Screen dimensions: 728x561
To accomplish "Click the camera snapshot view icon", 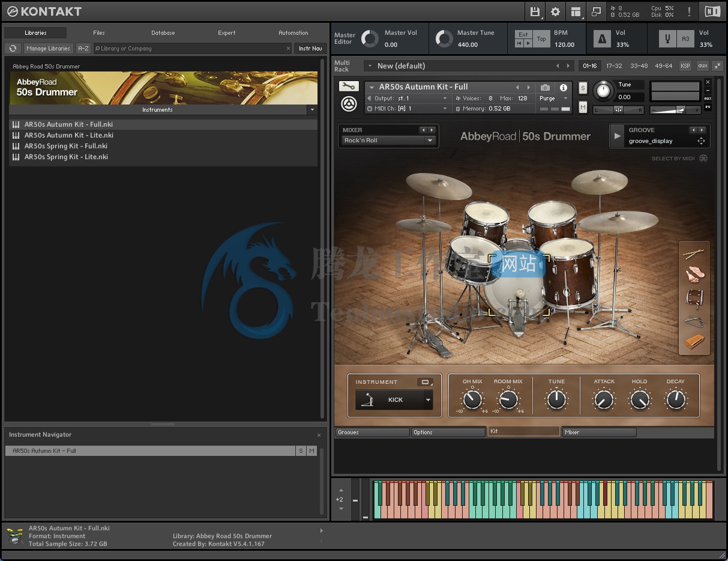I will pyautogui.click(x=545, y=88).
